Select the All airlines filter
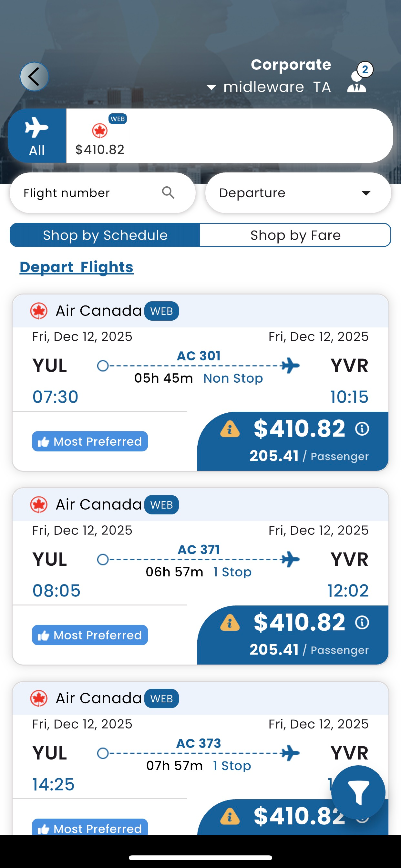Viewport: 401px width, 868px height. coord(37,136)
